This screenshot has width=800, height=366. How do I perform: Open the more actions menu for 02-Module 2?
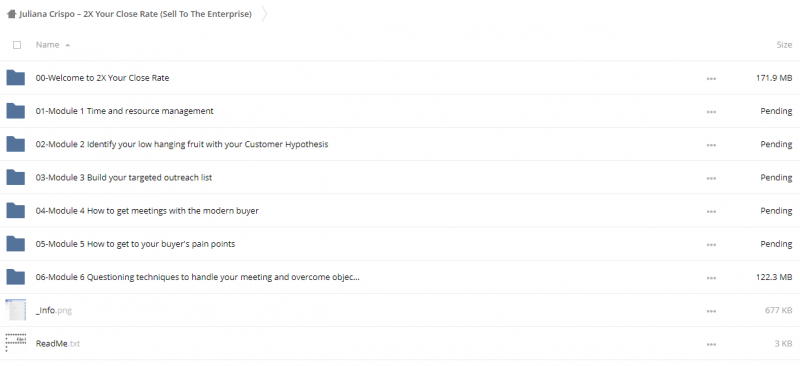click(711, 145)
